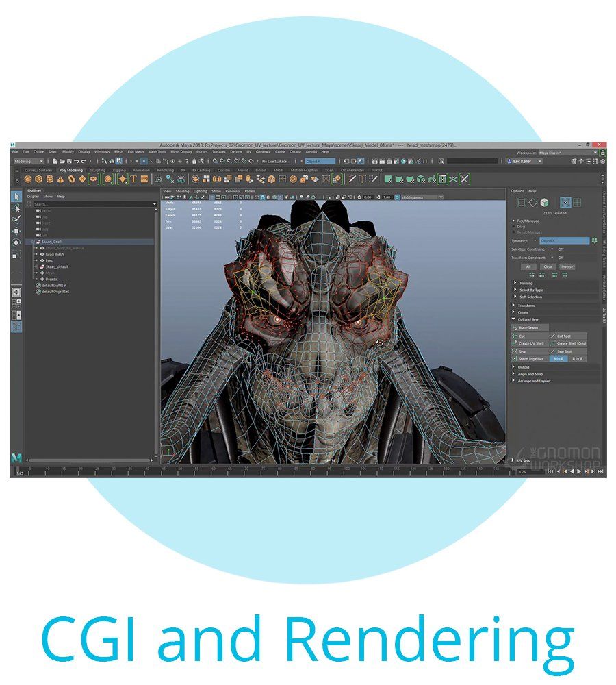This screenshot has width=616, height=685.
Task: Click the Outliner search field
Action: 94,204
